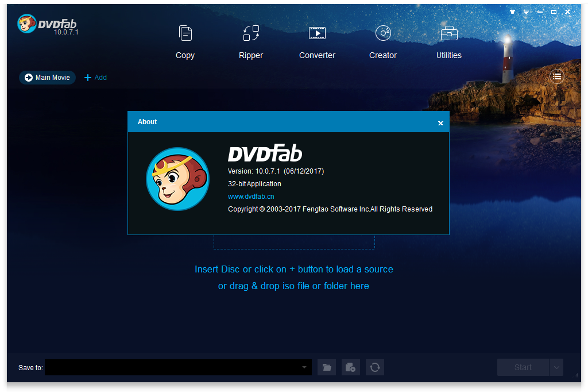Screen dimensions: 588x392
Task: Expand the Start button dropdown arrow
Action: coord(556,367)
